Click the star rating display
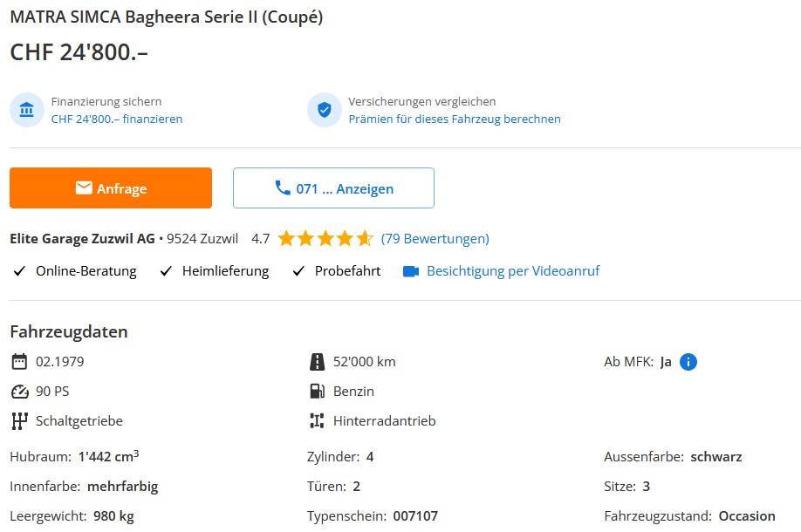This screenshot has width=801, height=532. point(325,238)
